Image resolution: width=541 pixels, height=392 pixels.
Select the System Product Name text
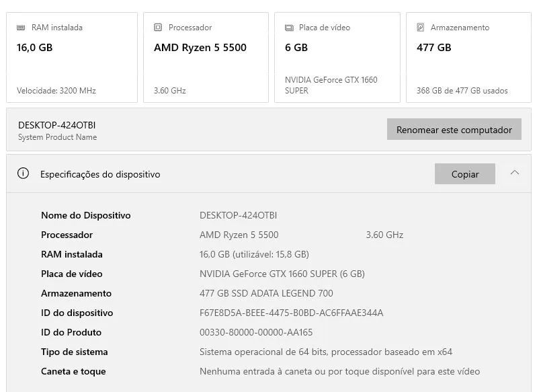click(57, 137)
